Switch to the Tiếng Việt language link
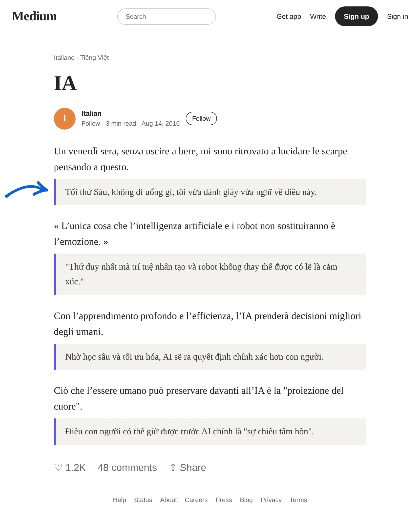420x505 pixels. [x=94, y=58]
